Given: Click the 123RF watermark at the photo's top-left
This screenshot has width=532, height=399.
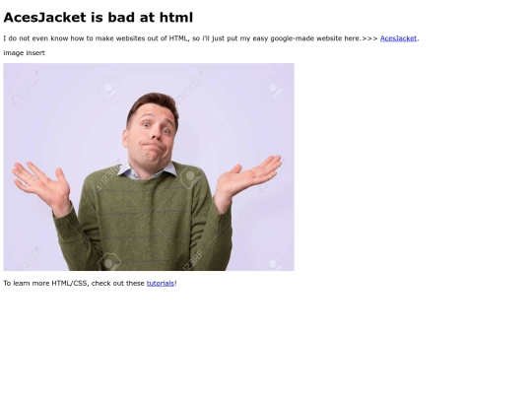Looking at the screenshot, I should [26, 88].
